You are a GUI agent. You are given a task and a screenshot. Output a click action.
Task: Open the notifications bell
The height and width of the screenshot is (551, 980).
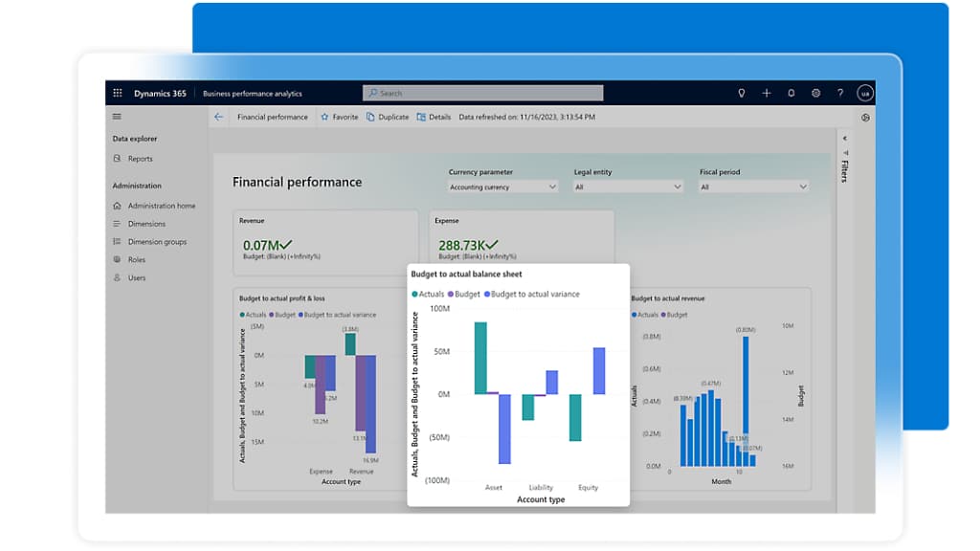tap(791, 94)
